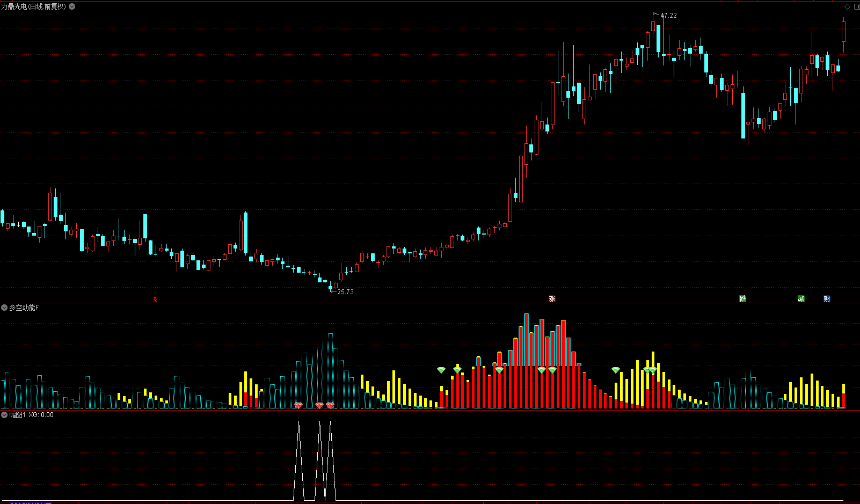
Task: Click the 力鼎光电 (日线 前复权) chart title
Action: click(x=33, y=6)
